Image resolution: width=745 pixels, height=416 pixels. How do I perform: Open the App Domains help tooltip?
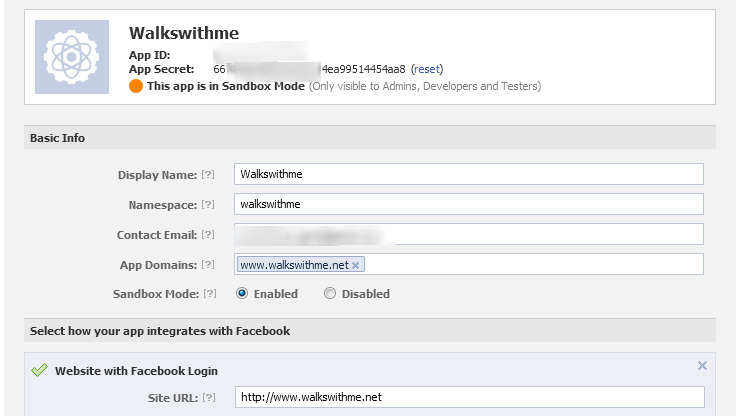tap(208, 264)
